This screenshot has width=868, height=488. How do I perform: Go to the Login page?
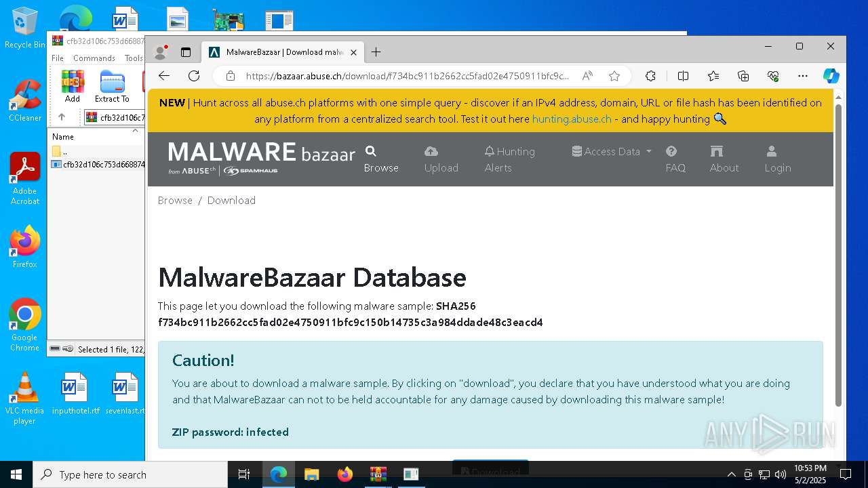(777, 159)
